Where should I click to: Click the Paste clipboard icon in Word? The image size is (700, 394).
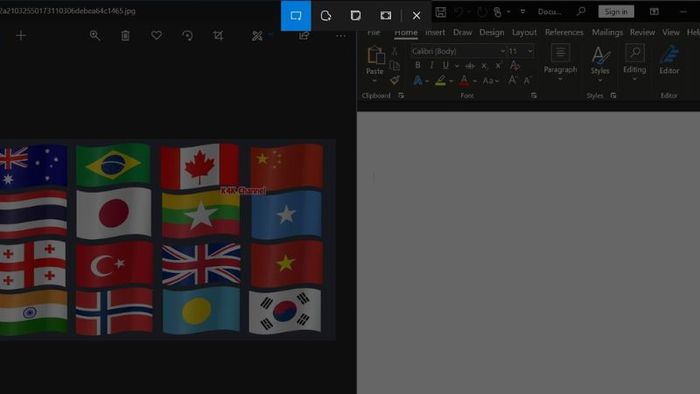point(375,55)
